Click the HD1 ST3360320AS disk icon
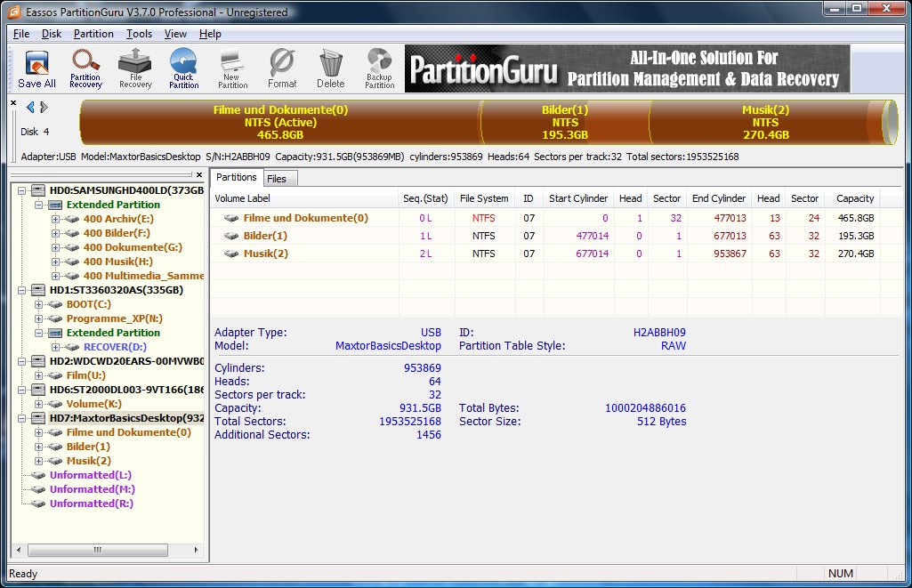This screenshot has height=588, width=912. pos(38,290)
